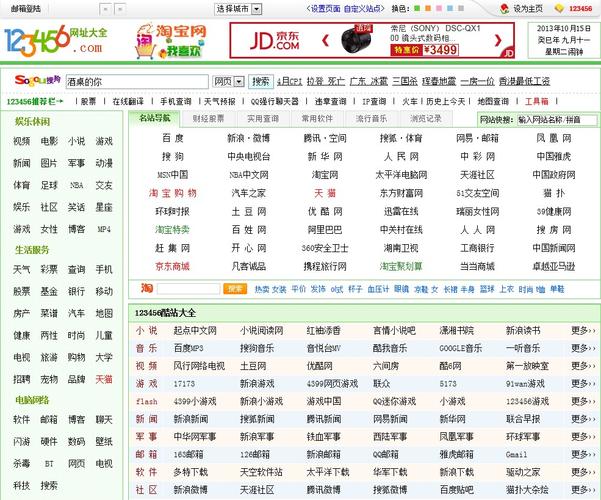Open the 香港最低工资 hot search link
This screenshot has height=500, width=601.
tap(524, 81)
